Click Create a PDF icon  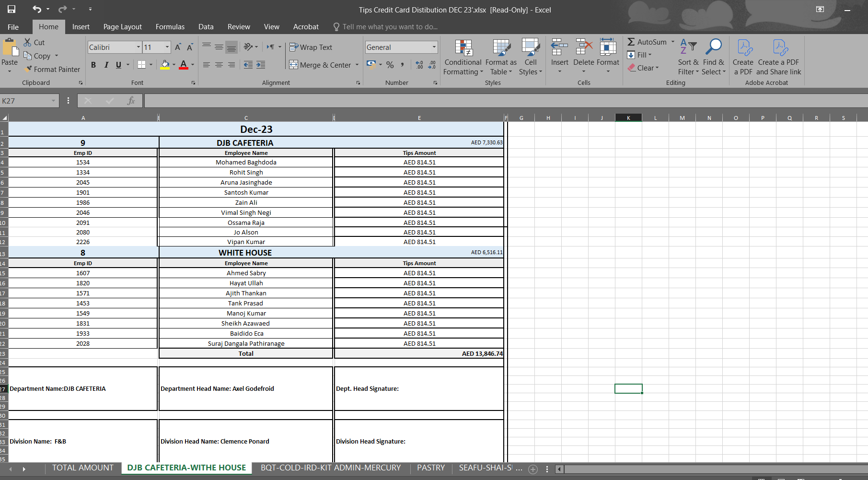point(743,57)
